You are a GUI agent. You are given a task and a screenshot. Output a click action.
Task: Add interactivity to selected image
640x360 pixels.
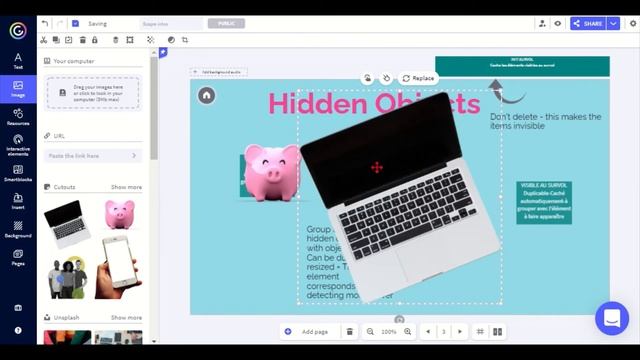[368, 78]
